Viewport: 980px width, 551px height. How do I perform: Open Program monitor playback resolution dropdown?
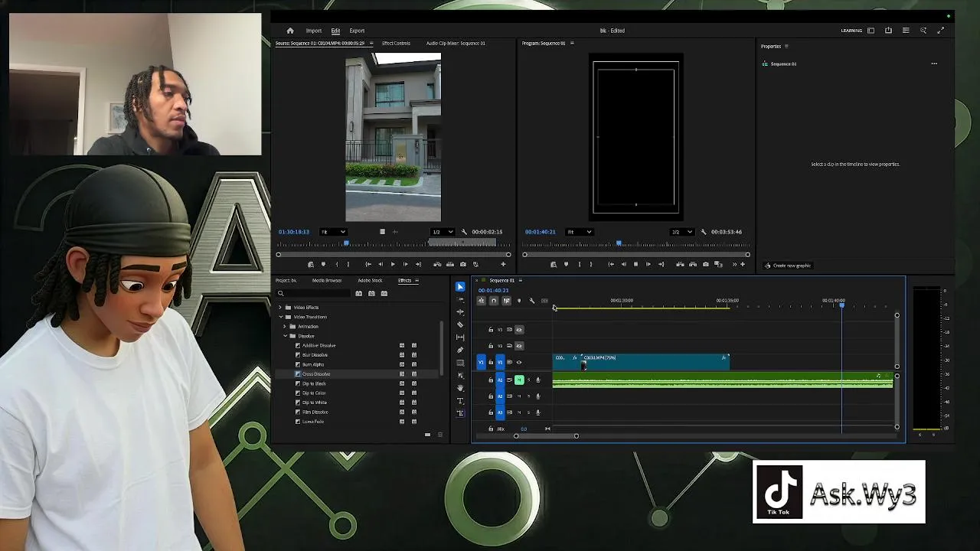682,232
